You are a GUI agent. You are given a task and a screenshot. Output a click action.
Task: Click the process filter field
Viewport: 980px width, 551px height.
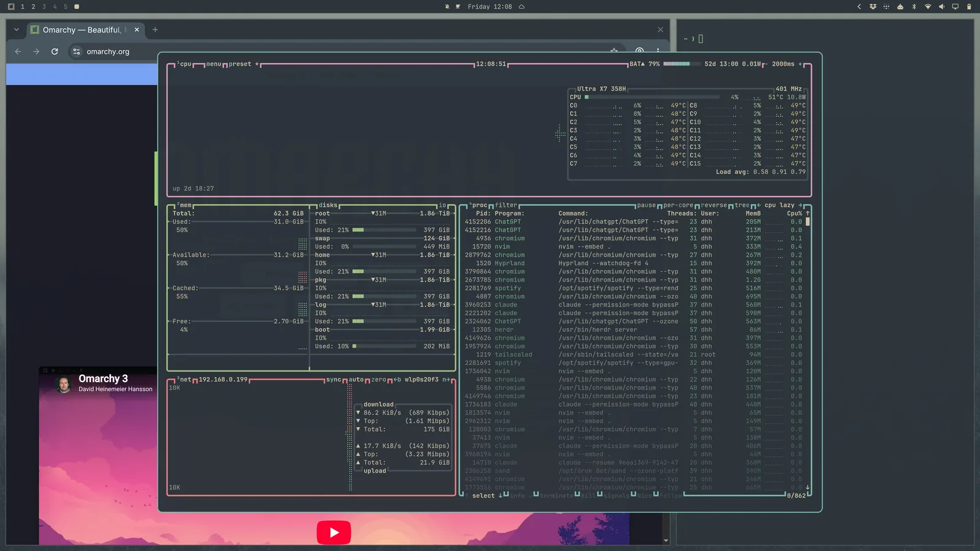point(506,205)
